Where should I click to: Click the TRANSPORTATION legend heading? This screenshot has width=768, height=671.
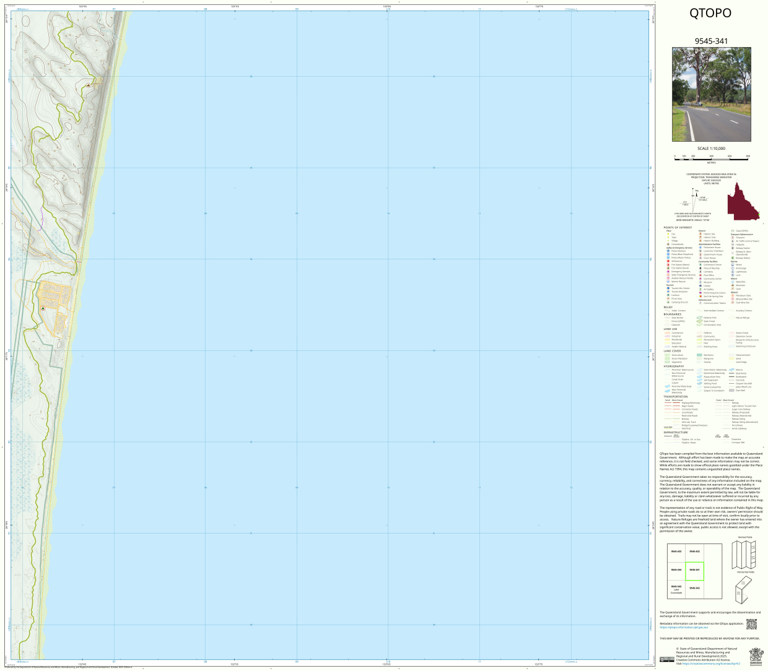pos(675,397)
